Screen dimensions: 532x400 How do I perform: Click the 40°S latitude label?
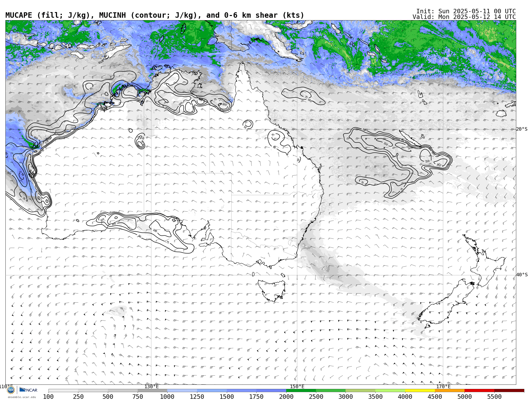(x=522, y=275)
